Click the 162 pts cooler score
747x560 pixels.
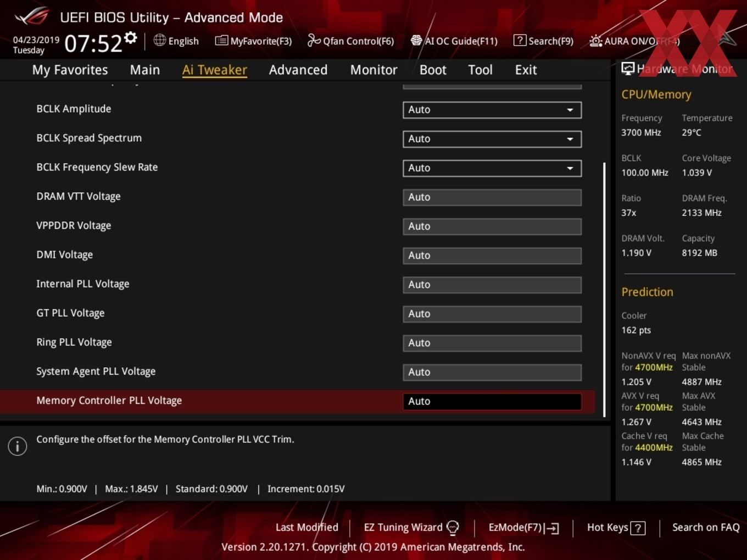(x=636, y=330)
